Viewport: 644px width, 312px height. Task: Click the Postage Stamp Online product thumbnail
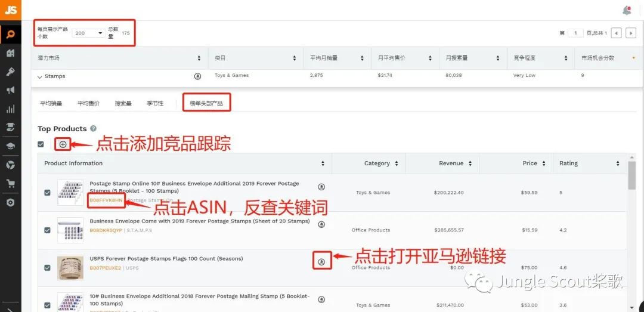click(70, 192)
